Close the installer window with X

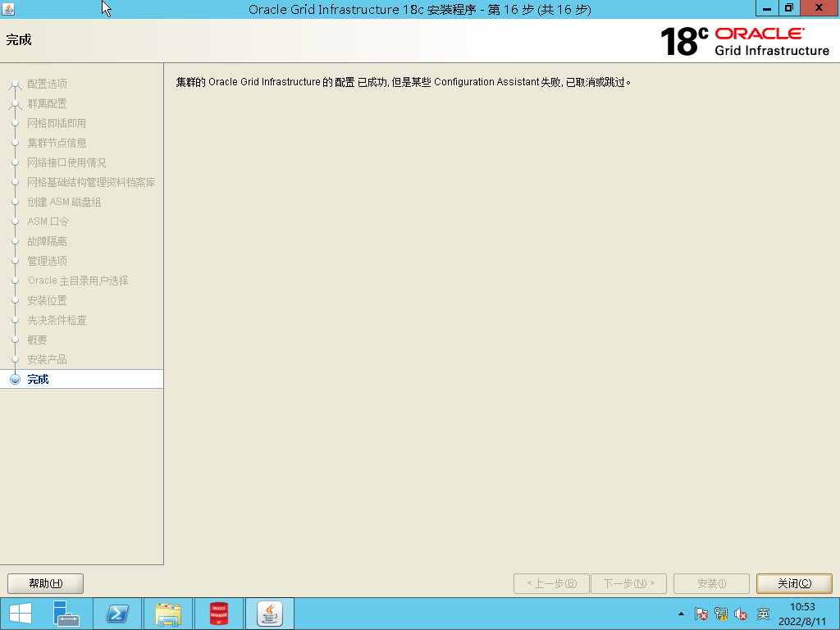[819, 8]
